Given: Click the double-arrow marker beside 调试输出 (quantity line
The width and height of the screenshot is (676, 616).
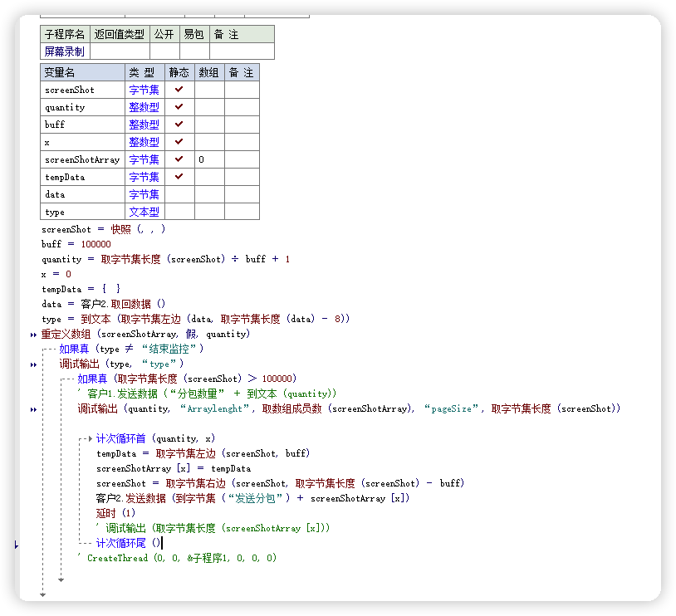Looking at the screenshot, I should [x=33, y=410].
